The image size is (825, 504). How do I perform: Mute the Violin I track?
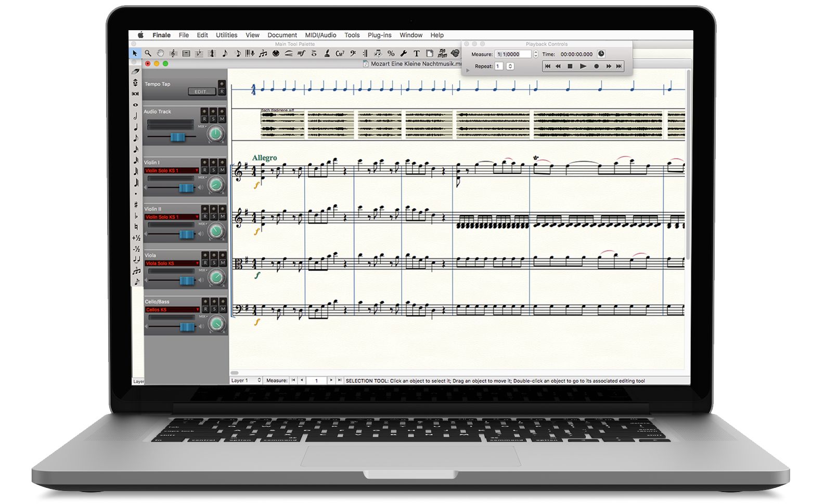(x=223, y=170)
